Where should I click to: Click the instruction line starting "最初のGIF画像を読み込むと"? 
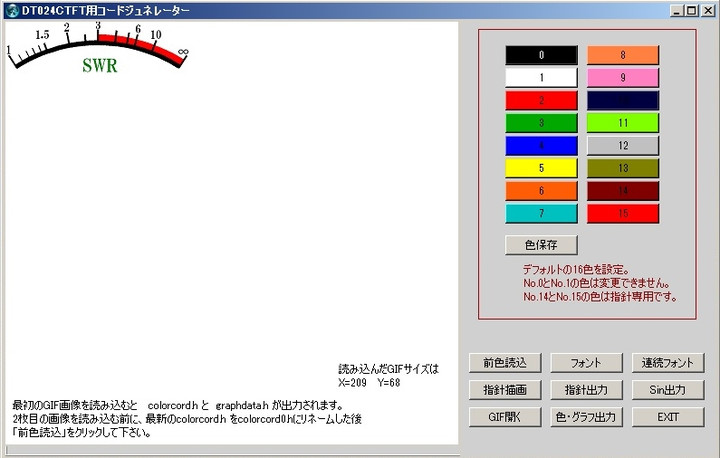coord(178,406)
